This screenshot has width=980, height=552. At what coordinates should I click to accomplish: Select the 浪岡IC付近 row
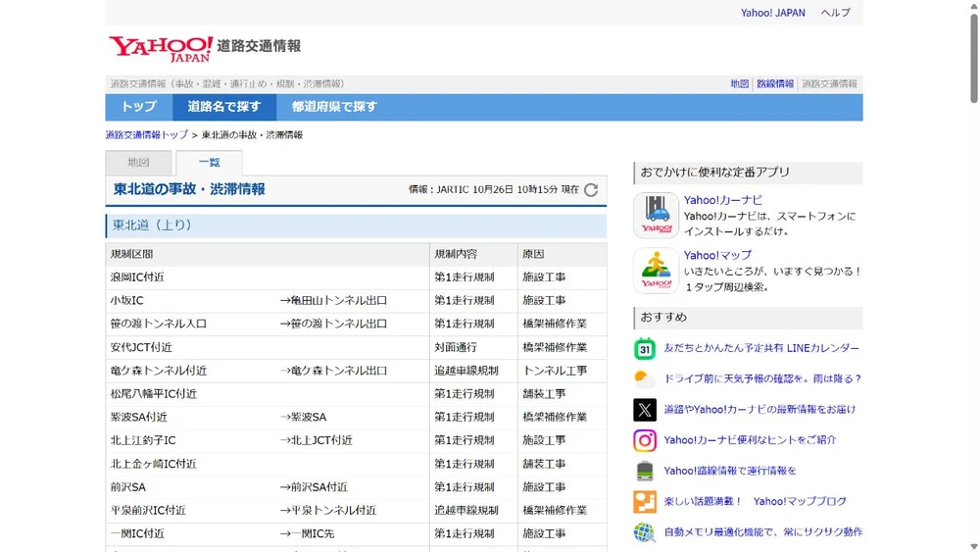(x=357, y=277)
